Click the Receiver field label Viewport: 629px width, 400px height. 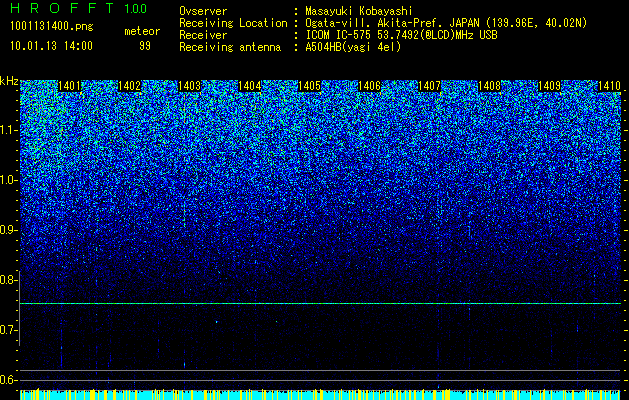(x=203, y=35)
